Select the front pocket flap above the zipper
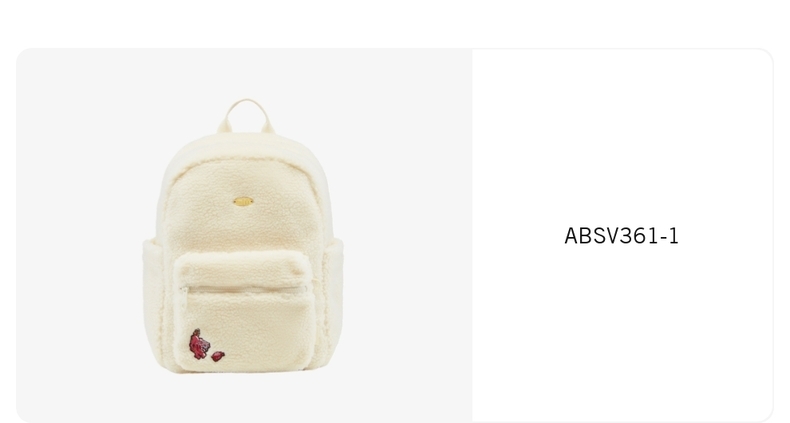Screen dimensions: 790x423 (244, 268)
